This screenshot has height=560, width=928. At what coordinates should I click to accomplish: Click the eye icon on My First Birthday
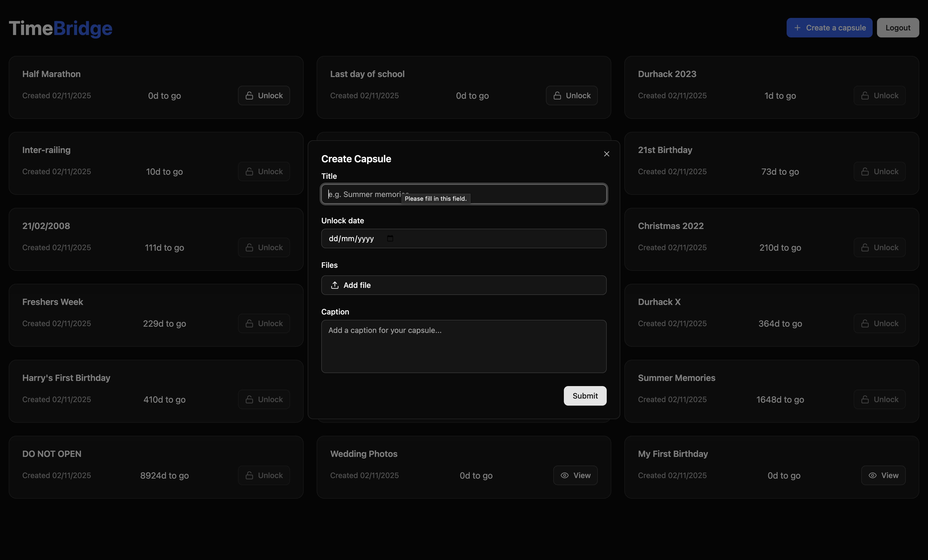tap(872, 475)
